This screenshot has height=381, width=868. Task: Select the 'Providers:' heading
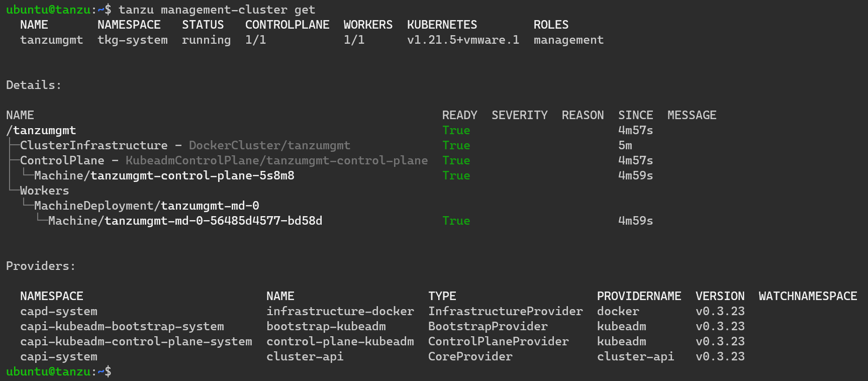tap(41, 266)
